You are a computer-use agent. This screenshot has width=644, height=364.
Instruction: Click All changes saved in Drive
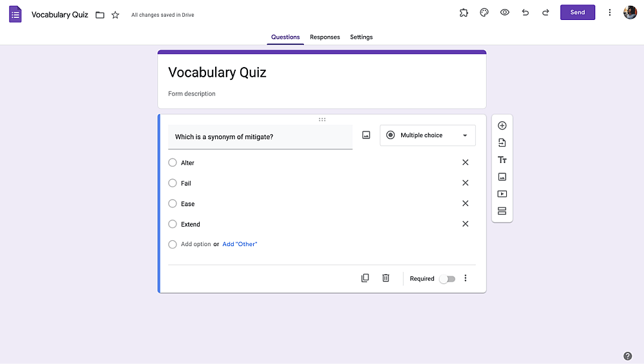point(163,15)
